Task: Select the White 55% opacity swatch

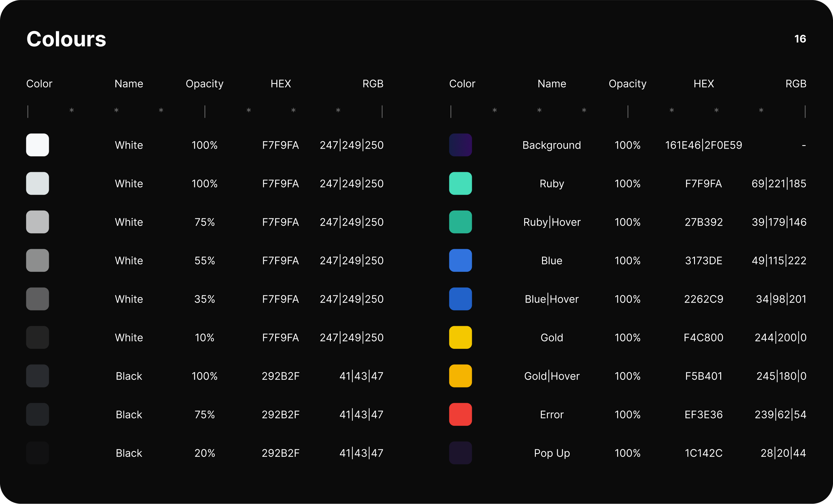Action: 37,260
